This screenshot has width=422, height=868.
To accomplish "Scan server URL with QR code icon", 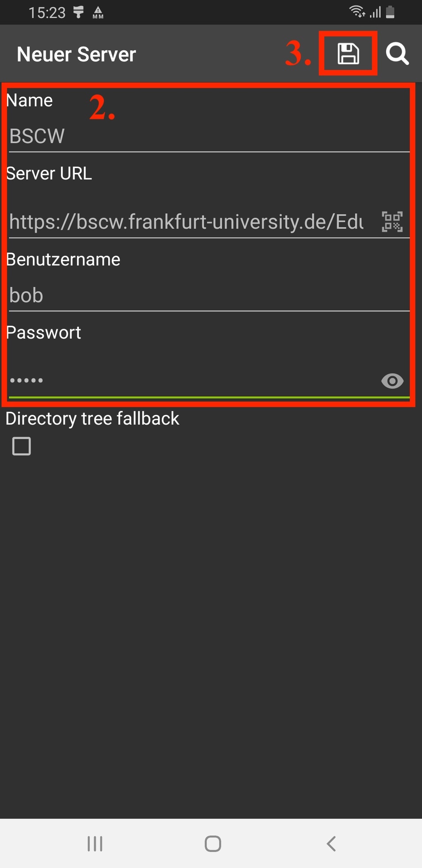I will point(392,222).
